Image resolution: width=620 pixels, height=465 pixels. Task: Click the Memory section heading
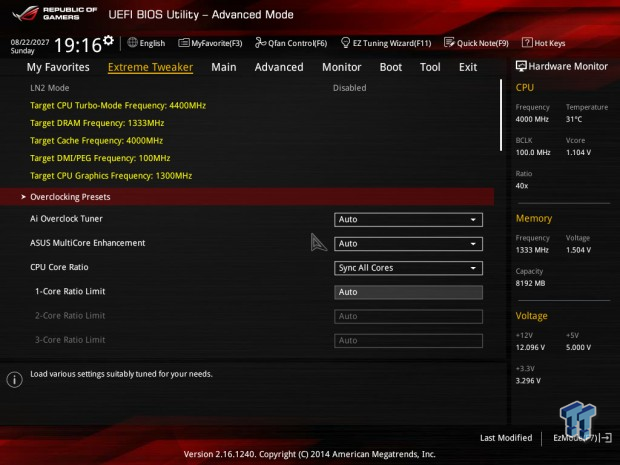(534, 218)
